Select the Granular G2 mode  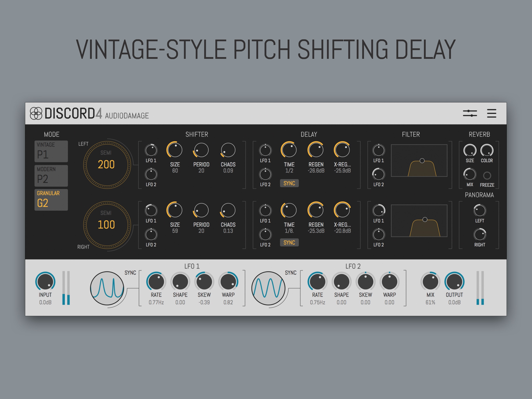[x=51, y=200]
